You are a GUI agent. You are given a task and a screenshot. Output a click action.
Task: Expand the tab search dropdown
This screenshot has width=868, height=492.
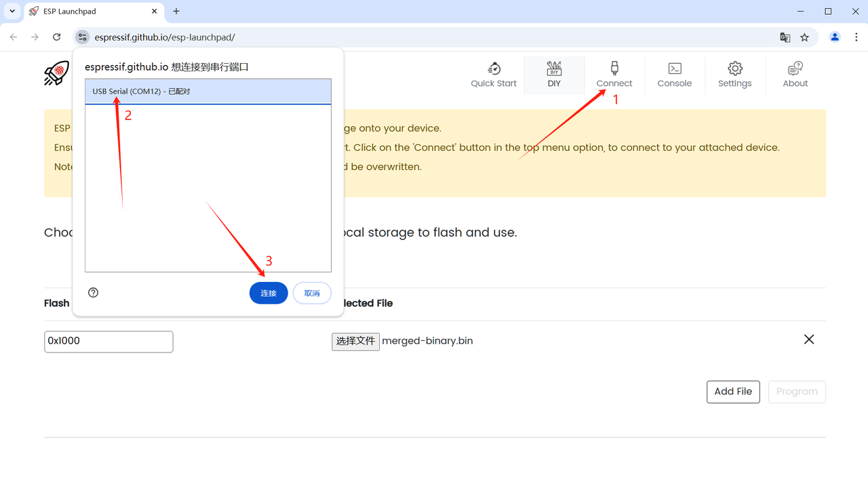(12, 12)
